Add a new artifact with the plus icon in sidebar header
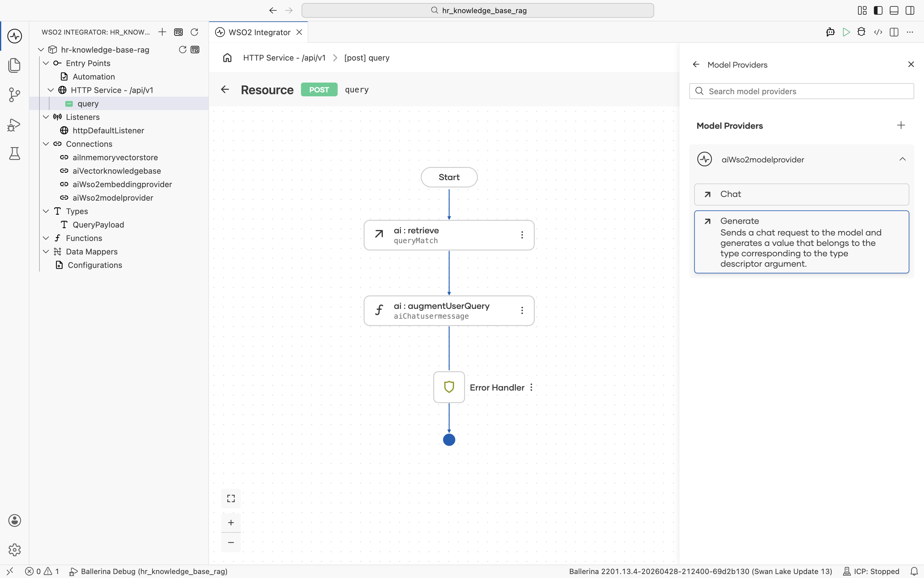Viewport: 924px width, 578px height. [162, 32]
